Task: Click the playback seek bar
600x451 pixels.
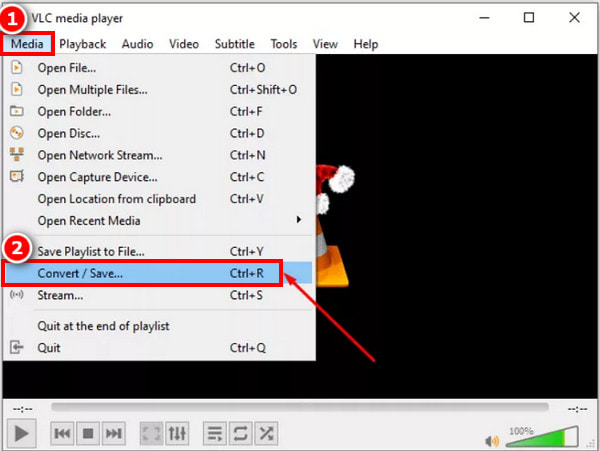Action: [300, 407]
